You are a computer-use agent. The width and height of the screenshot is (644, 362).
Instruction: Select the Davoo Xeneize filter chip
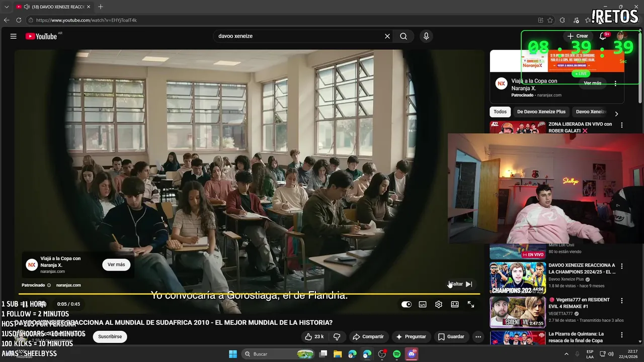coord(591,112)
